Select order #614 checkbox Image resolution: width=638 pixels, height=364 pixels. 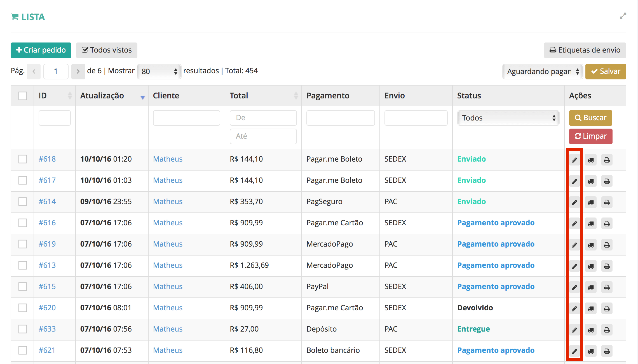point(23,202)
